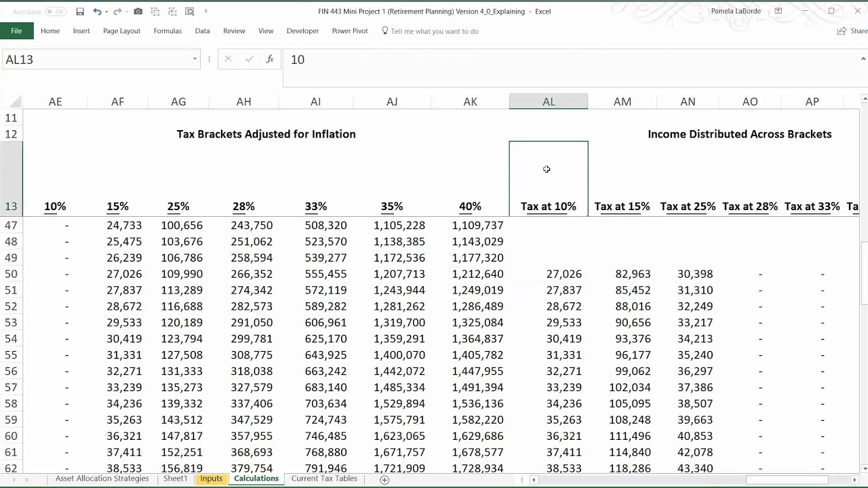Click the Camera icon in quick access toolbar
This screenshot has width=868, height=488.
coord(138,12)
